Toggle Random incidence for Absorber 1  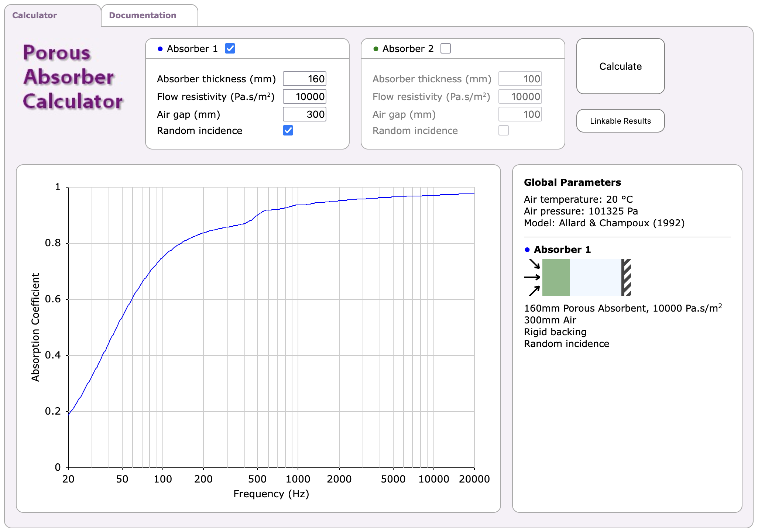pos(288,130)
